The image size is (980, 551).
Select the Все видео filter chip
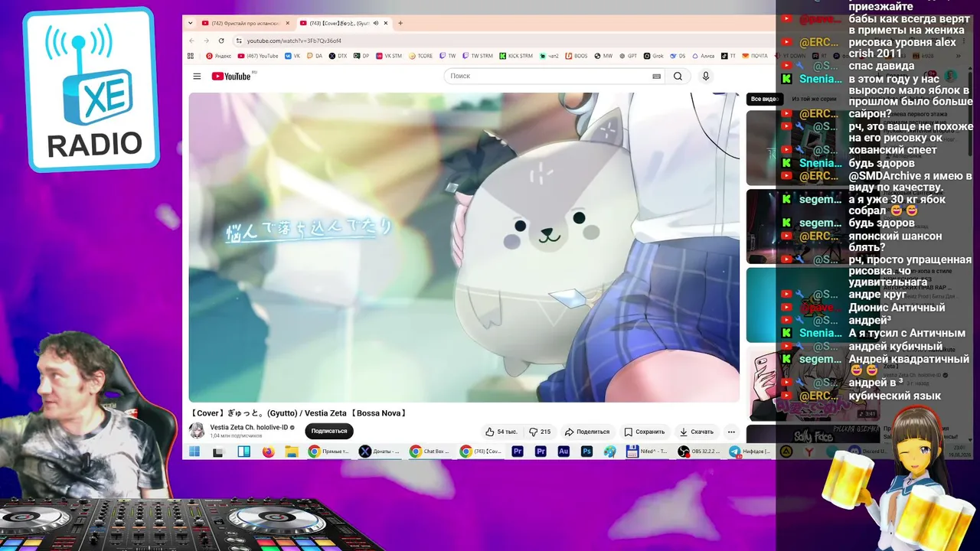763,99
